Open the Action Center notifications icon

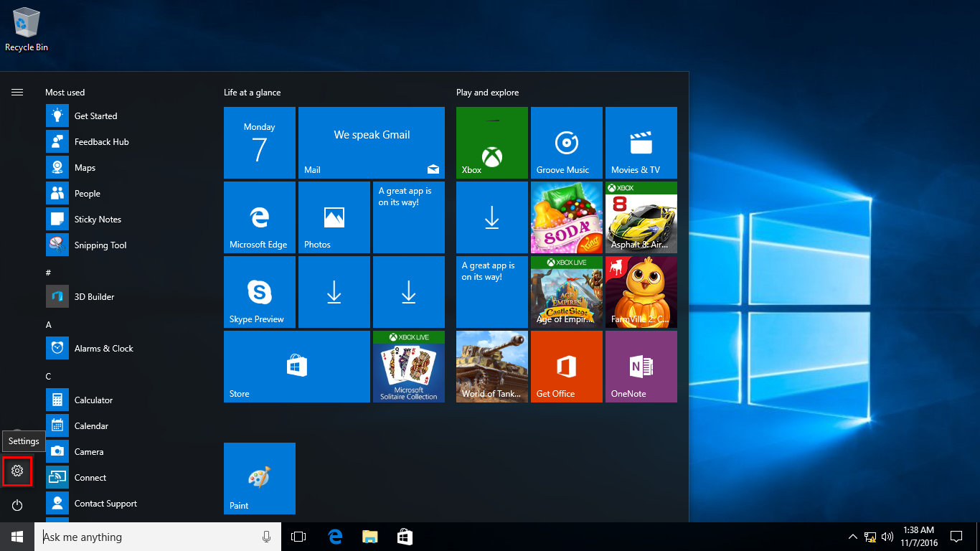[x=956, y=537]
